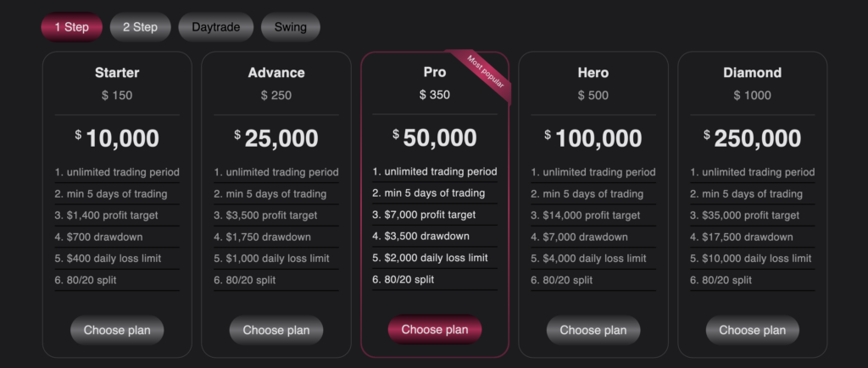Click the Pro $2,000 daily loss limit line
868x368 pixels.
pos(435,258)
